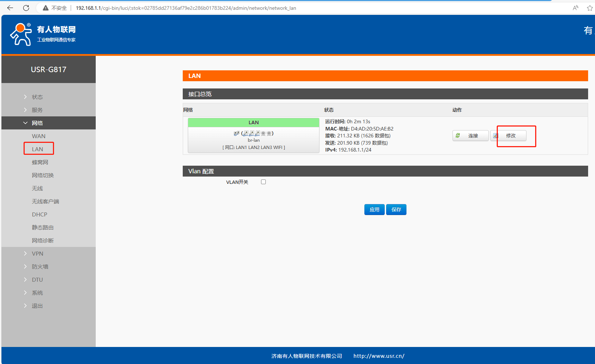Click the star favorites icon
This screenshot has width=595, height=364.
point(590,8)
